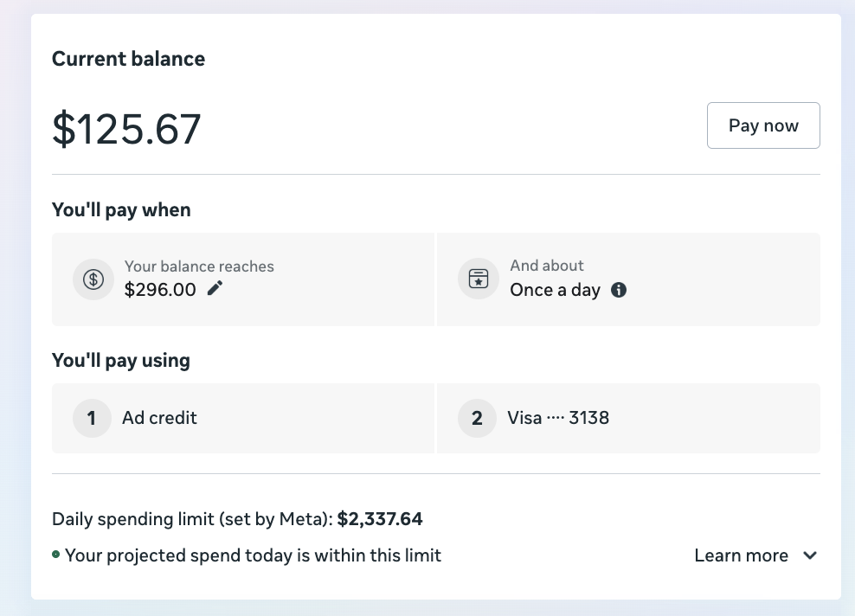Click the Current balance heading

128,59
